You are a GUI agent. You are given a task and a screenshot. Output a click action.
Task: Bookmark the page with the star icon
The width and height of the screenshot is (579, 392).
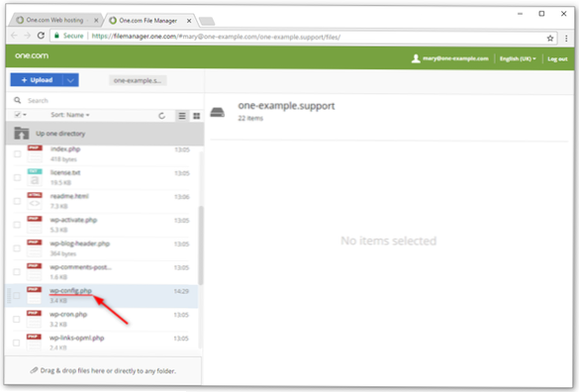click(x=550, y=38)
